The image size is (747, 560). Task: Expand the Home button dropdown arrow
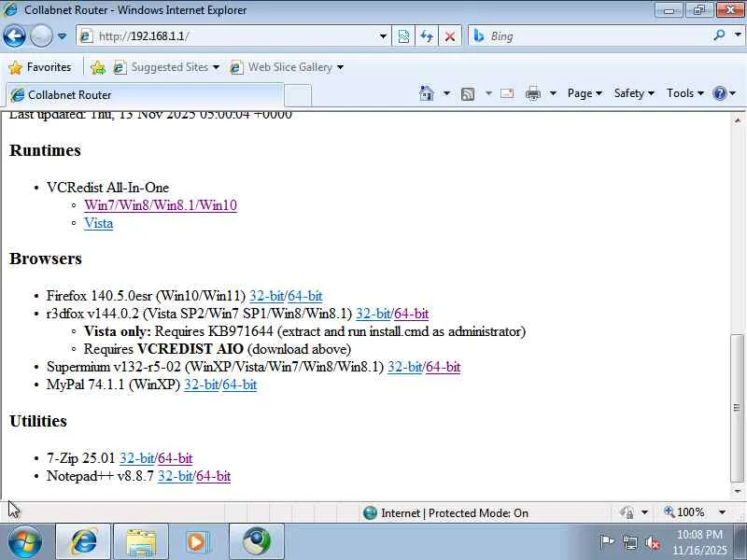tap(446, 93)
